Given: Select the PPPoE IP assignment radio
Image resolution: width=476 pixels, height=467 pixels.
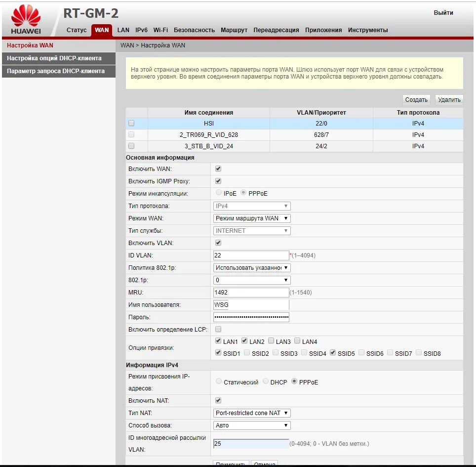Looking at the screenshot, I should coord(294,381).
